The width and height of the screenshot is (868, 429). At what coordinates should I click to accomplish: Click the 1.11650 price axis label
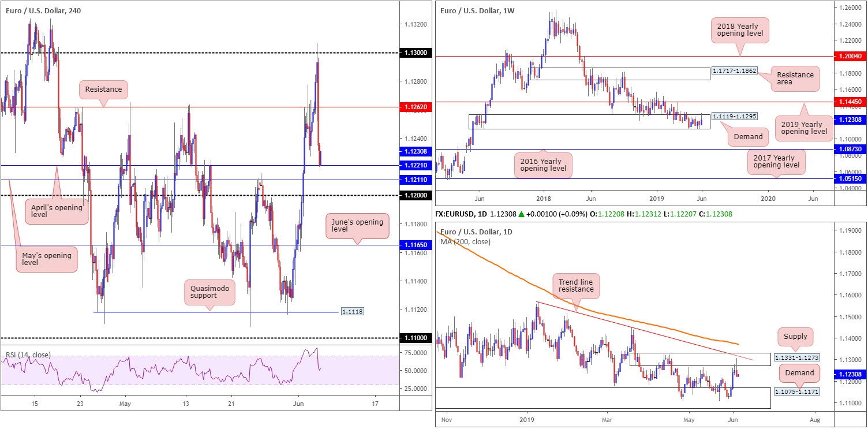(416, 245)
